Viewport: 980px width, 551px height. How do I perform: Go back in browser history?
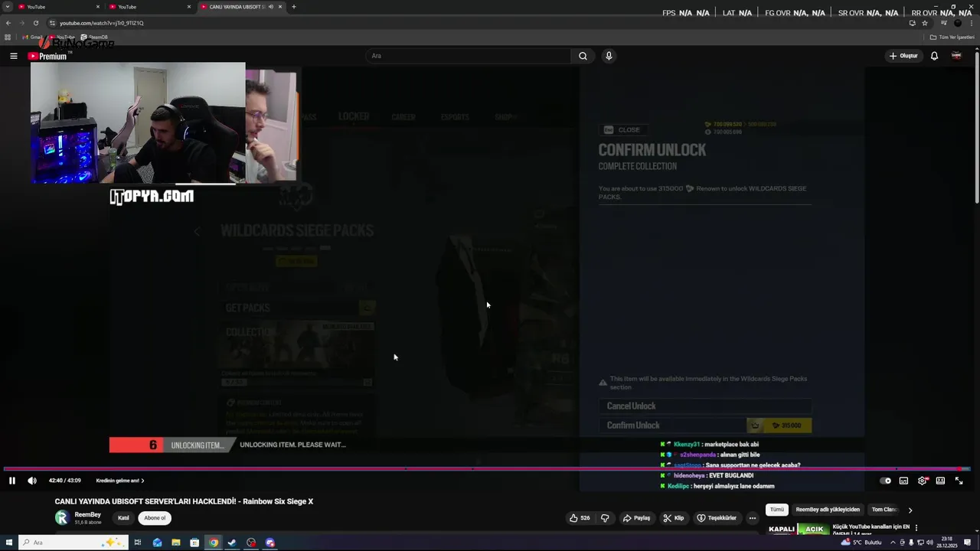[x=8, y=23]
